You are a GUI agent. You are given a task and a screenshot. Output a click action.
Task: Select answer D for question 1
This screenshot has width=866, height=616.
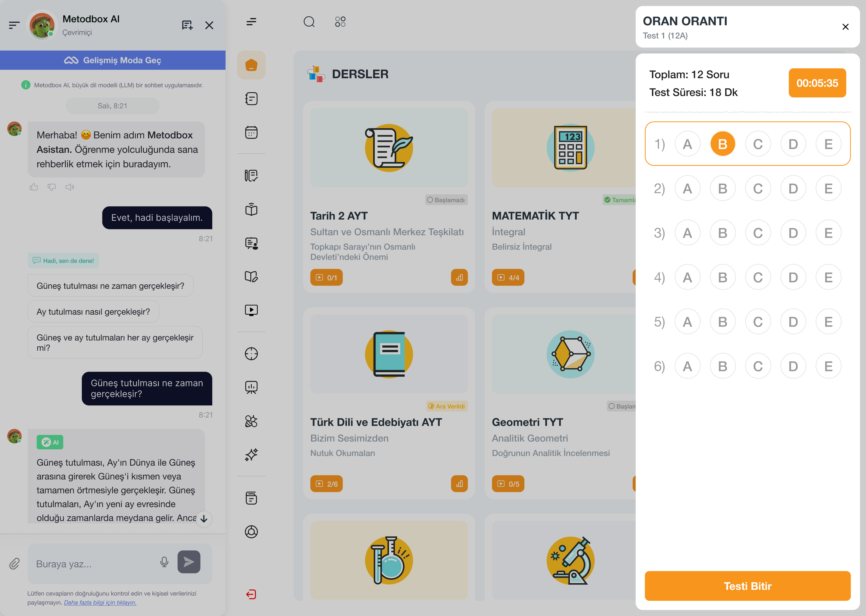pos(793,144)
